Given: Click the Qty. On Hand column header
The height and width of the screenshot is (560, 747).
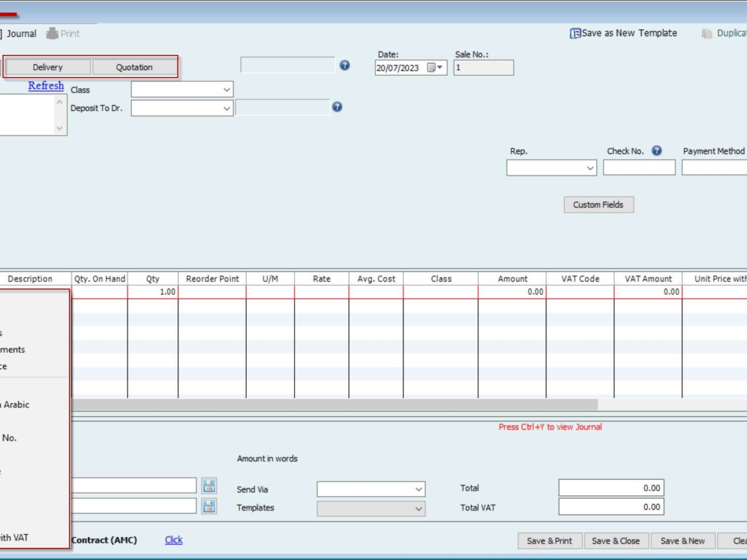Looking at the screenshot, I should tap(100, 279).
